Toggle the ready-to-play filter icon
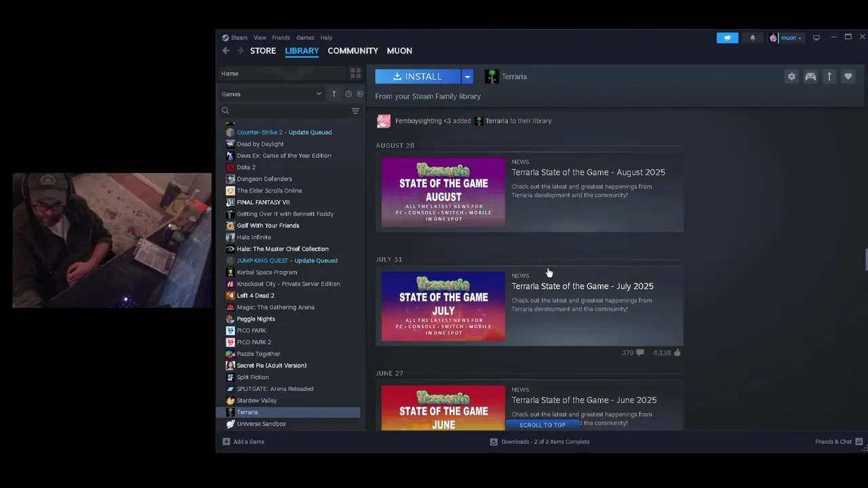 coord(360,94)
